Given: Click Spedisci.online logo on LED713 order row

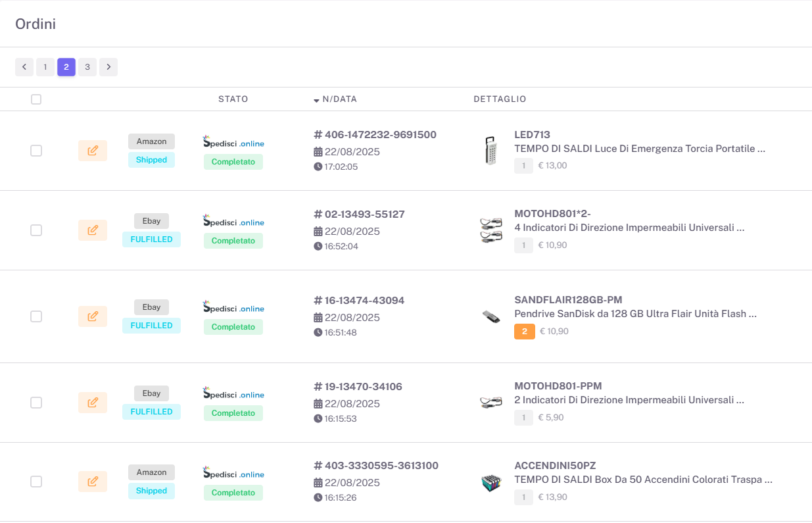Looking at the screenshot, I should point(233,142).
